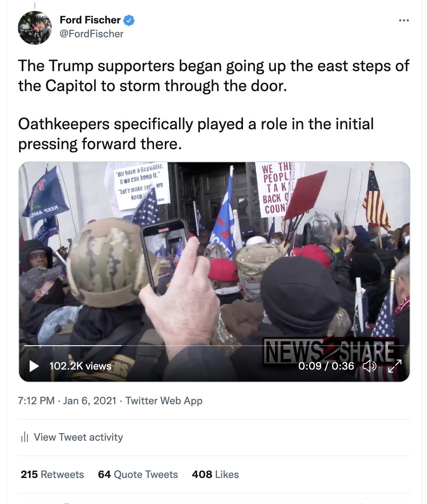Seek along the video progress bar

pos(214,346)
